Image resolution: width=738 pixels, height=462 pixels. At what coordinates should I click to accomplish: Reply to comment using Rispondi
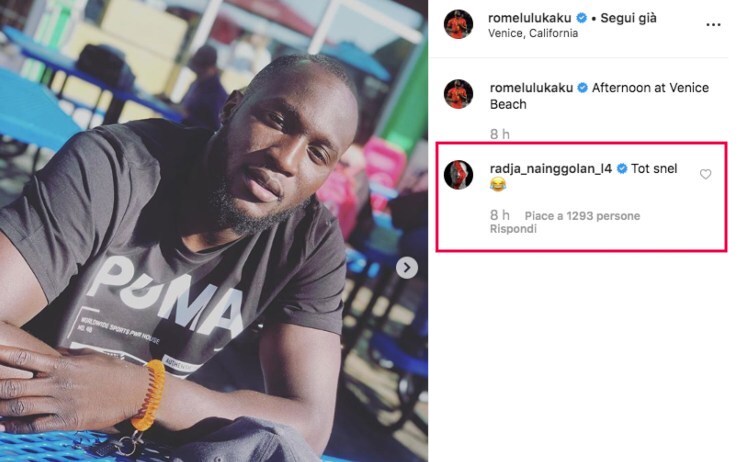tap(513, 229)
